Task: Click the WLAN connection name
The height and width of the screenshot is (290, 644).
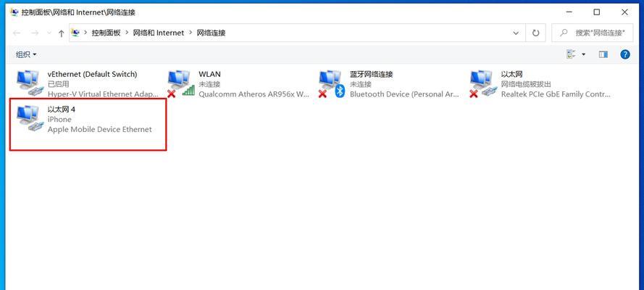Action: coord(209,75)
